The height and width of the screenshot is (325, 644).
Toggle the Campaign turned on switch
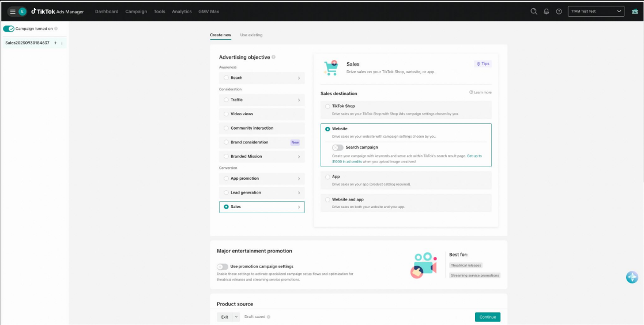pyautogui.click(x=9, y=29)
